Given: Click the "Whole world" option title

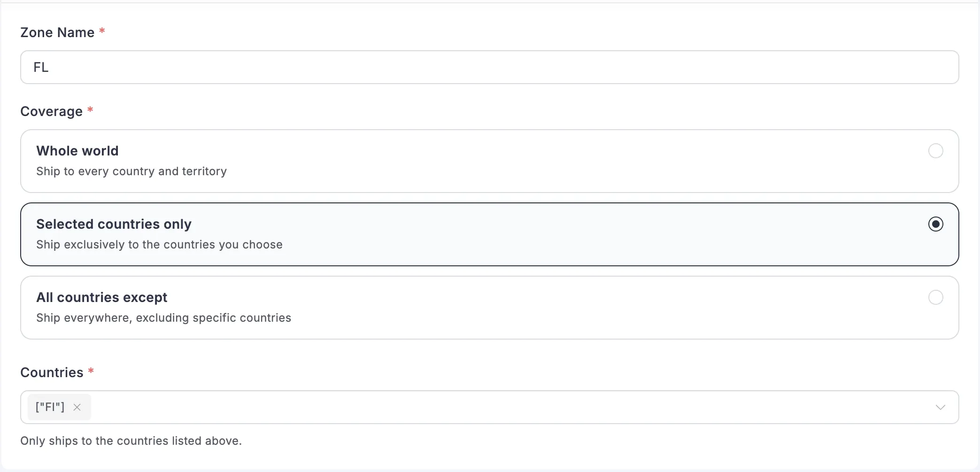Looking at the screenshot, I should 77,151.
